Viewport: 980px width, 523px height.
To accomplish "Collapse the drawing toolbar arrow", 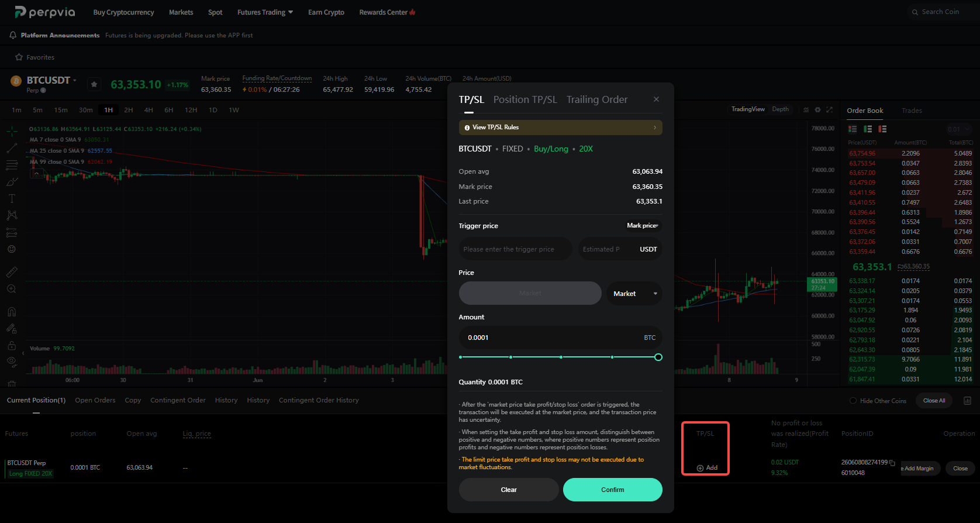I will point(23,353).
